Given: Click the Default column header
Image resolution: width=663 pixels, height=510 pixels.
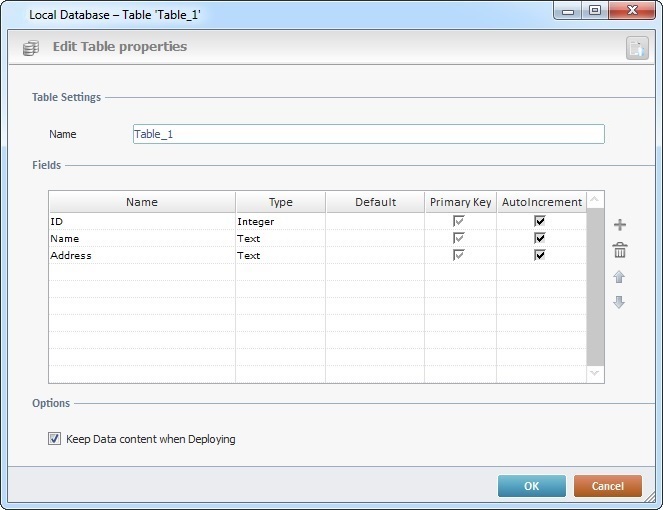Looking at the screenshot, I should [375, 202].
